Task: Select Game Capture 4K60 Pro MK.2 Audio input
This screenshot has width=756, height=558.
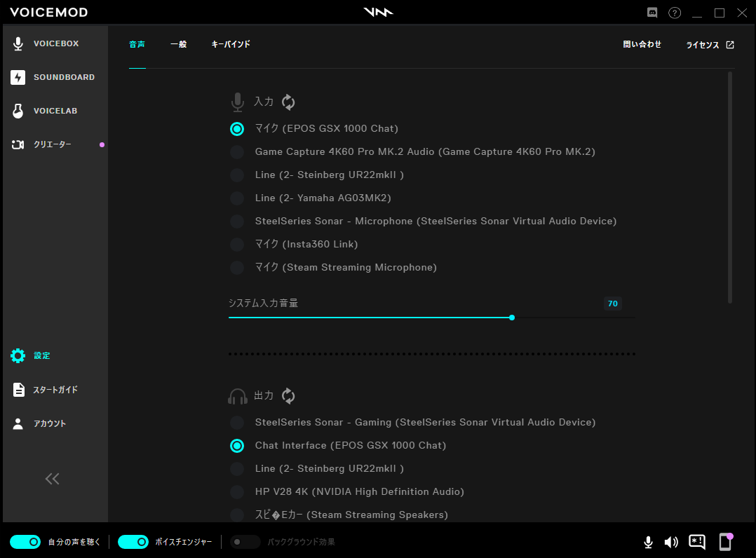Action: [x=412, y=152]
